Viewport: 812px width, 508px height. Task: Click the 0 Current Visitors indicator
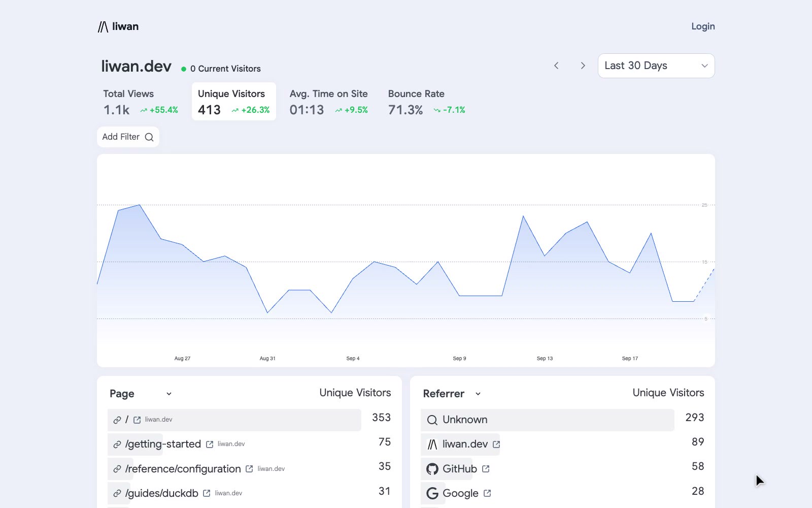pos(221,69)
